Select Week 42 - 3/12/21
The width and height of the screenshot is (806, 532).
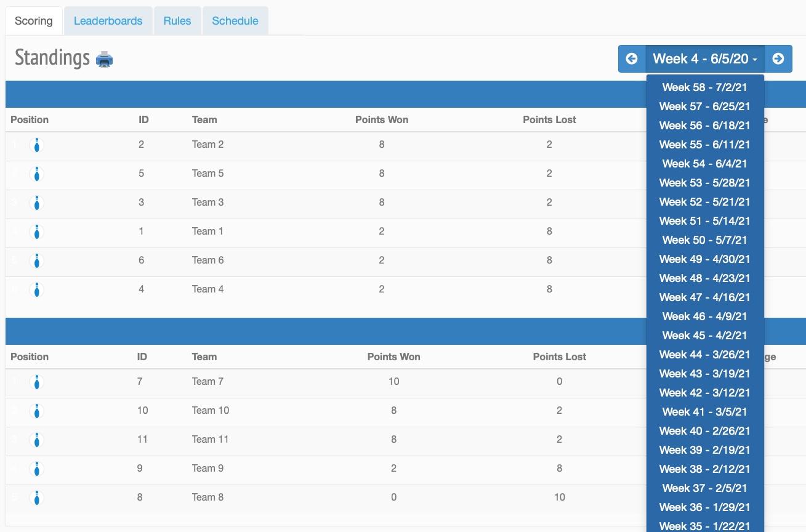pos(705,393)
